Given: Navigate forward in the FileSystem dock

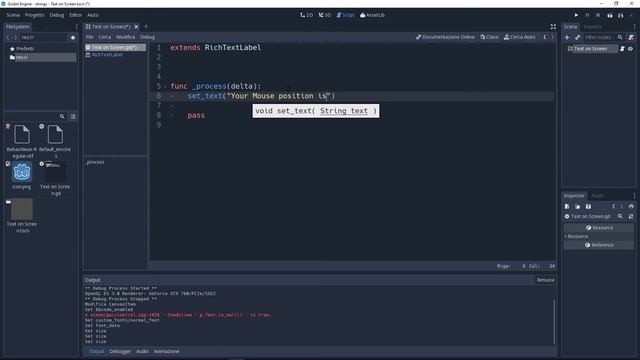Looking at the screenshot, I should click(16, 37).
